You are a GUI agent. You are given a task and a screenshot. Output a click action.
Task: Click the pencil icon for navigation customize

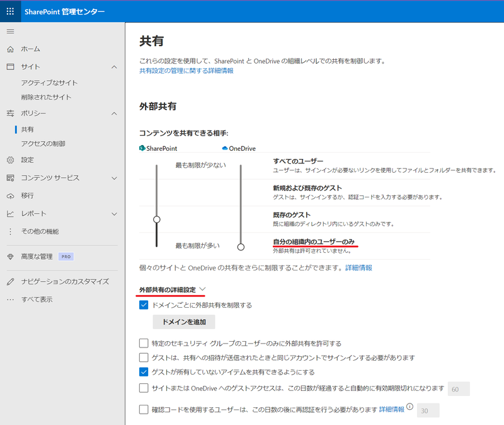(x=10, y=281)
